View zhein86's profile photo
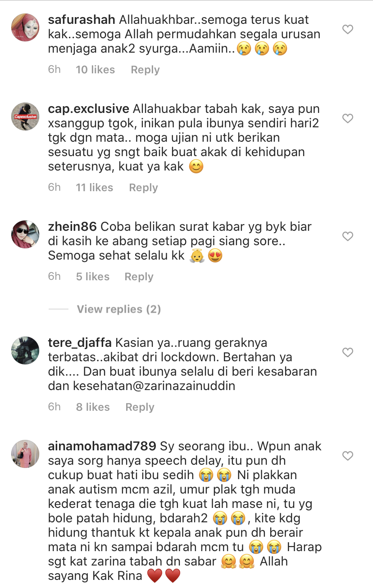373x588 pixels. pyautogui.click(x=25, y=234)
